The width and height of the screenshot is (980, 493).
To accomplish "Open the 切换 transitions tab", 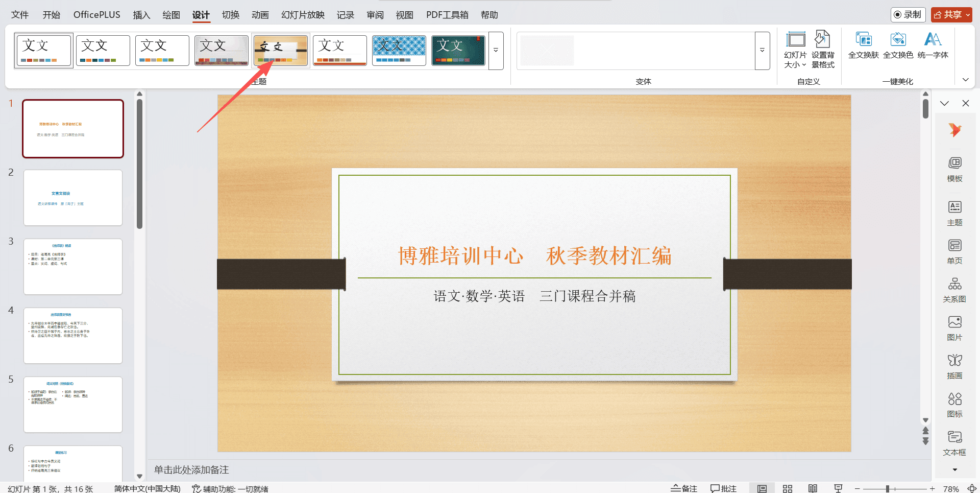I will pyautogui.click(x=231, y=15).
